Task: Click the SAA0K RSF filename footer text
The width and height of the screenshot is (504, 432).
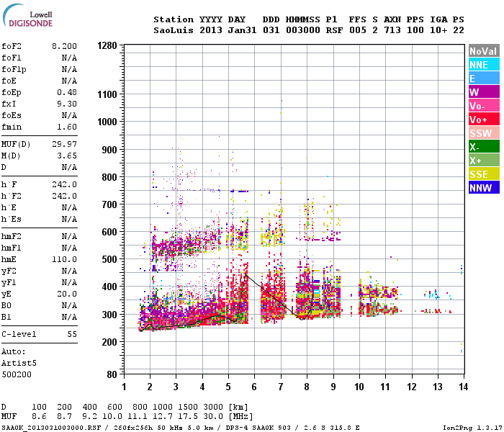Action: (51, 428)
